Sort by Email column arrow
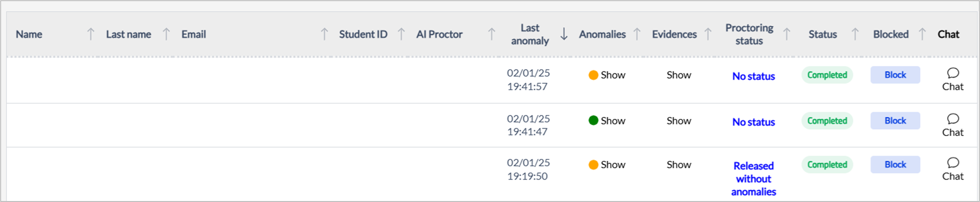980x202 pixels. (x=324, y=34)
